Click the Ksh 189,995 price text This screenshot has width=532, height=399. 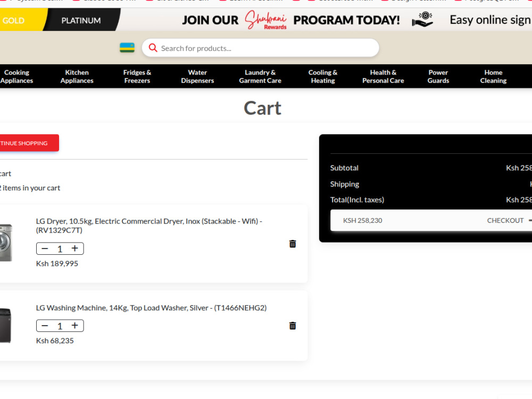tap(57, 263)
